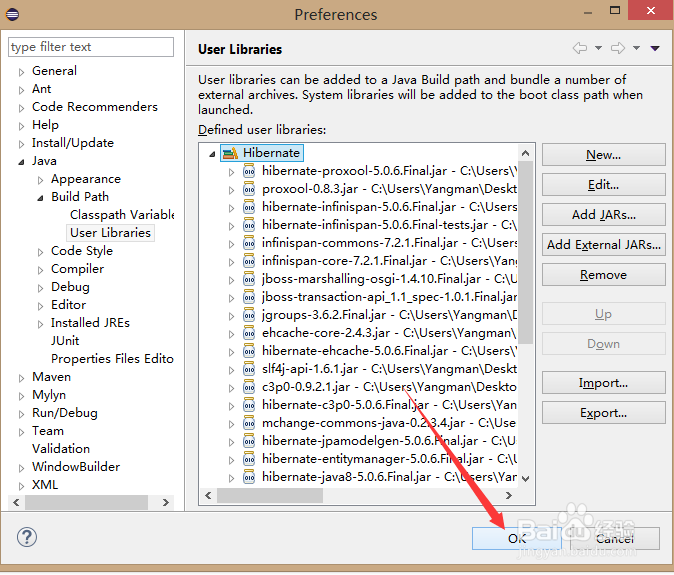Click preferences tree horizontal scrollbar thumb
674x575 pixels.
click(86, 502)
